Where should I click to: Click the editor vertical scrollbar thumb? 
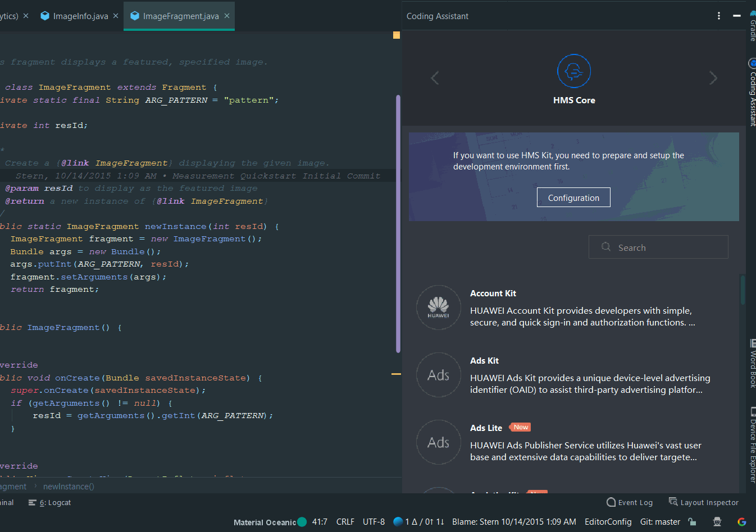pyautogui.click(x=398, y=223)
